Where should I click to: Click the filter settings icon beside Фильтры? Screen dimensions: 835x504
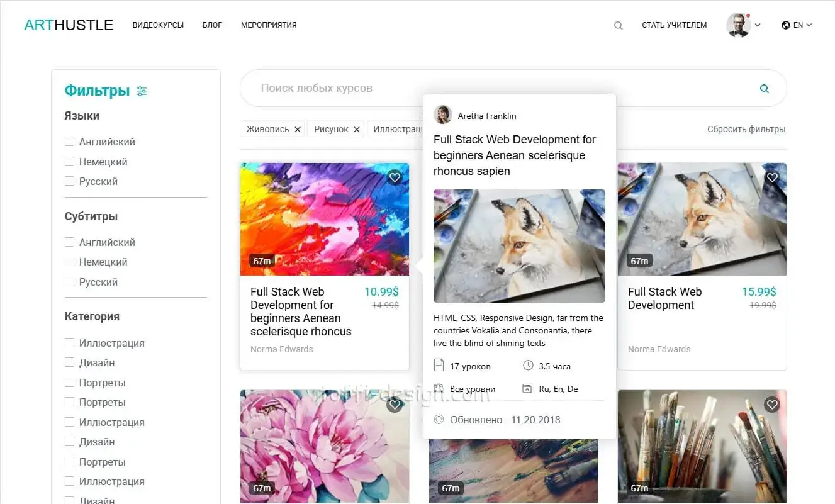142,91
